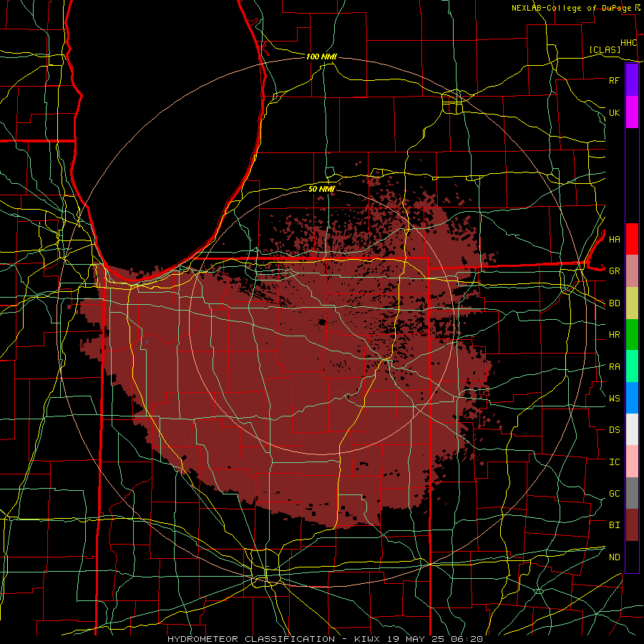Click the RA legend label
The width and height of the screenshot is (644, 644).
tap(614, 367)
